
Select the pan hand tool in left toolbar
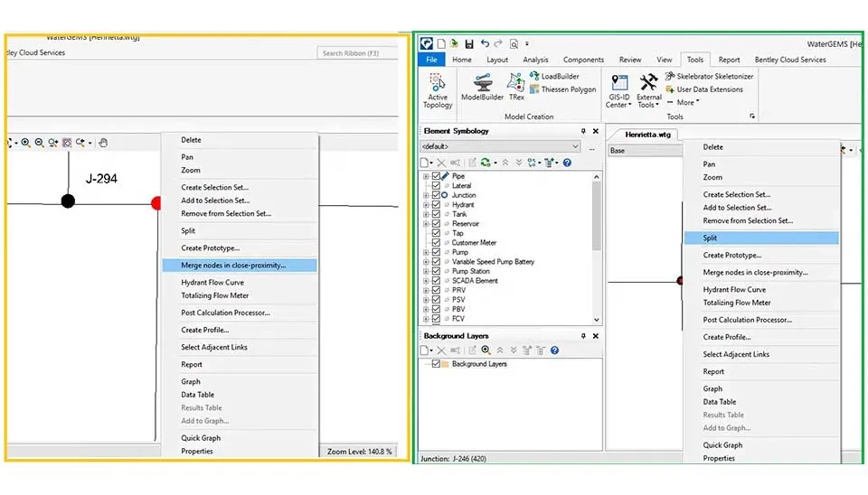coord(103,143)
